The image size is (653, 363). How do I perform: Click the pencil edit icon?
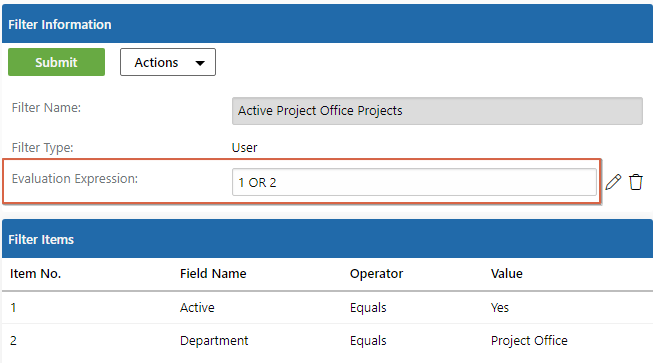[613, 182]
